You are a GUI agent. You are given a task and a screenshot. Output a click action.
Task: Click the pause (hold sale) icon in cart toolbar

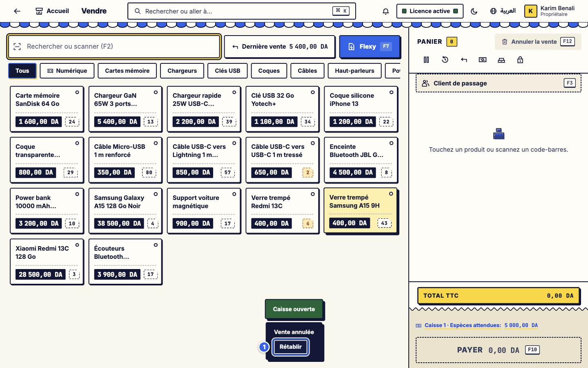[x=426, y=60]
